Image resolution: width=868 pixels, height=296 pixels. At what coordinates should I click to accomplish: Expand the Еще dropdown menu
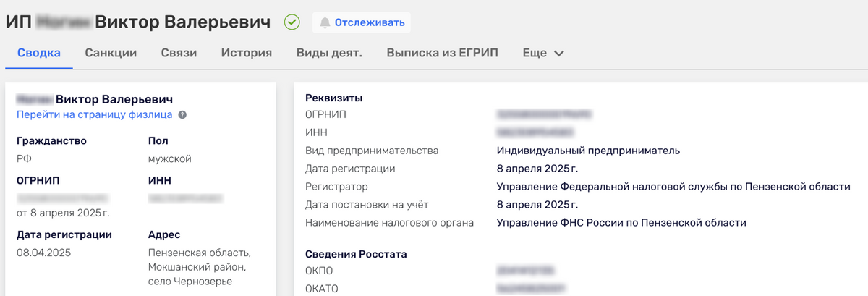(x=542, y=53)
